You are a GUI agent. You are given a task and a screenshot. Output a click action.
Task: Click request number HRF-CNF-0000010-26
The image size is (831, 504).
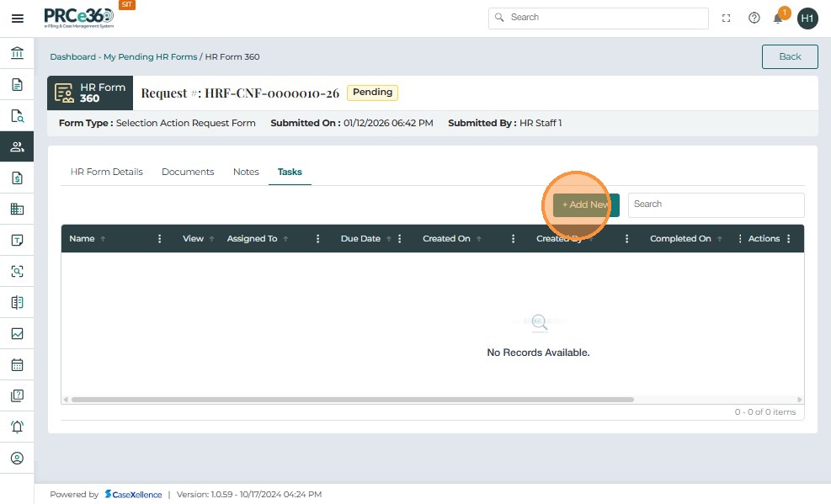pyautogui.click(x=272, y=93)
